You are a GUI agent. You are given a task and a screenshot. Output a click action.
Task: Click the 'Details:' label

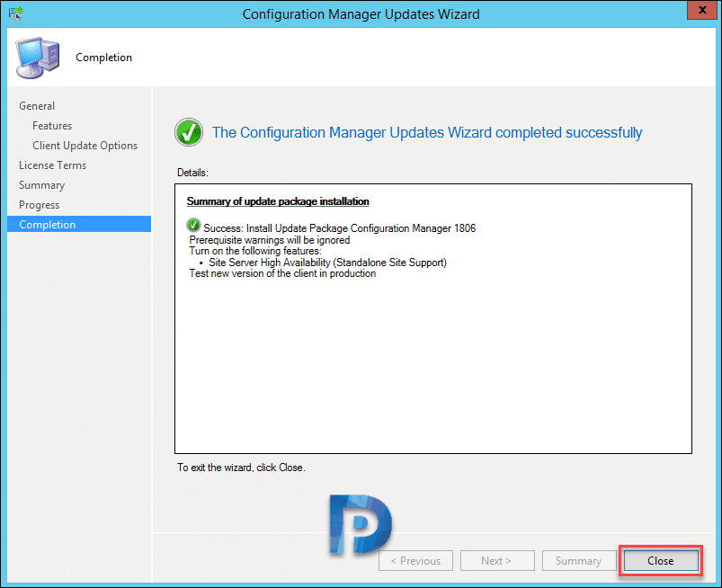click(192, 173)
